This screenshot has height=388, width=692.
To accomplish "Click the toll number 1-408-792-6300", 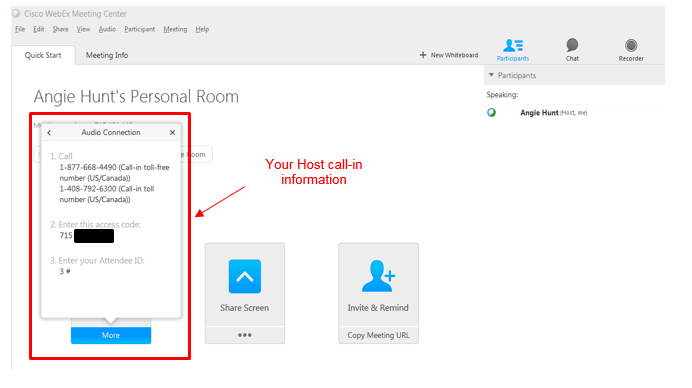I will [x=88, y=188].
